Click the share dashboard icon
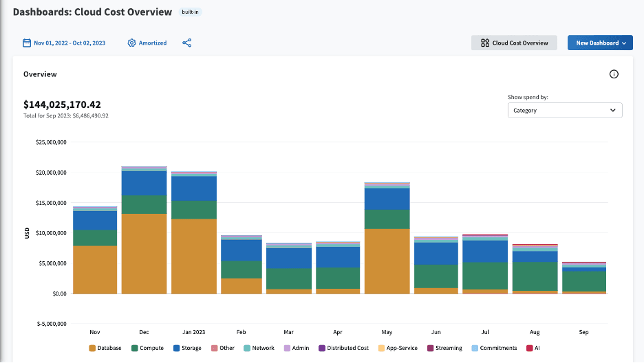The image size is (644, 363). coord(187,43)
